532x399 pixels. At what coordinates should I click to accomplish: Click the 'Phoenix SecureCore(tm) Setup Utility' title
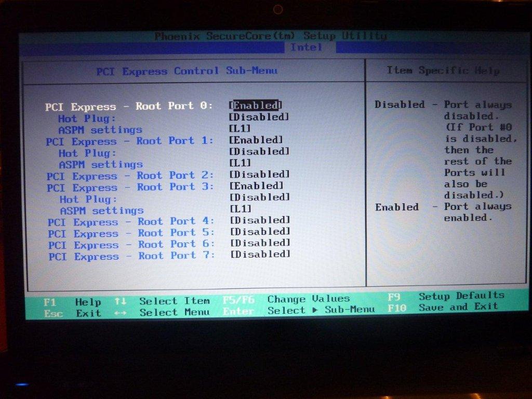(x=270, y=36)
